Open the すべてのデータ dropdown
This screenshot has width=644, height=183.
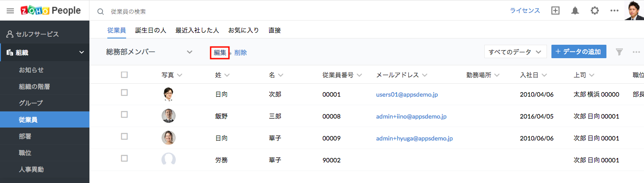[515, 52]
